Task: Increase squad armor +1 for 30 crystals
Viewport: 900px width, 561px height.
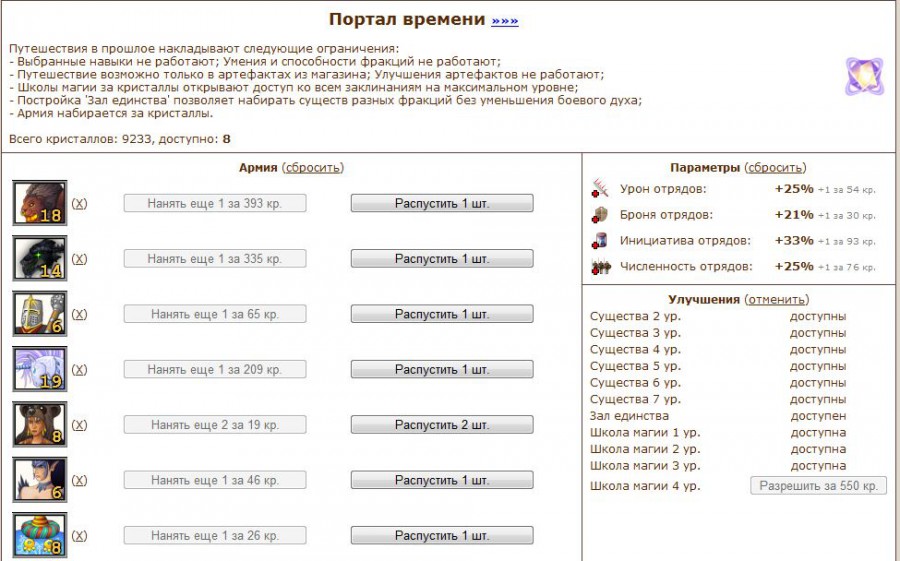Action: pyautogui.click(x=846, y=216)
